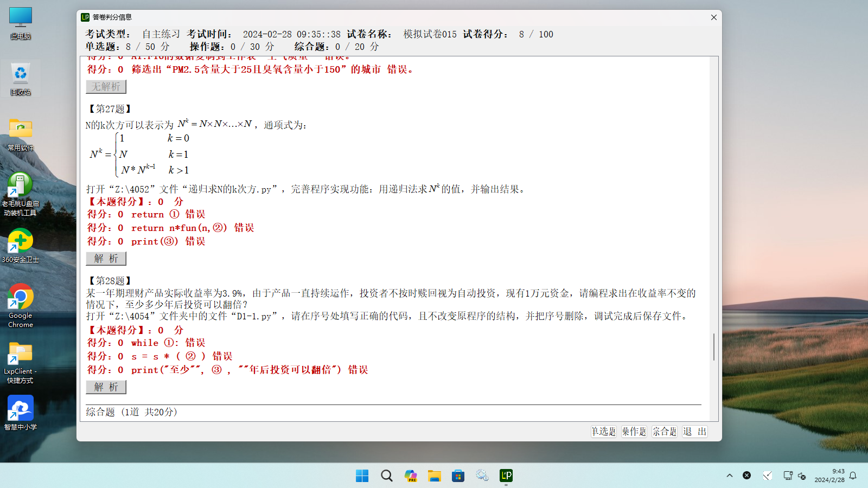Expand the hidden system tray icons chevron
This screenshot has height=488, width=868.
tap(730, 476)
